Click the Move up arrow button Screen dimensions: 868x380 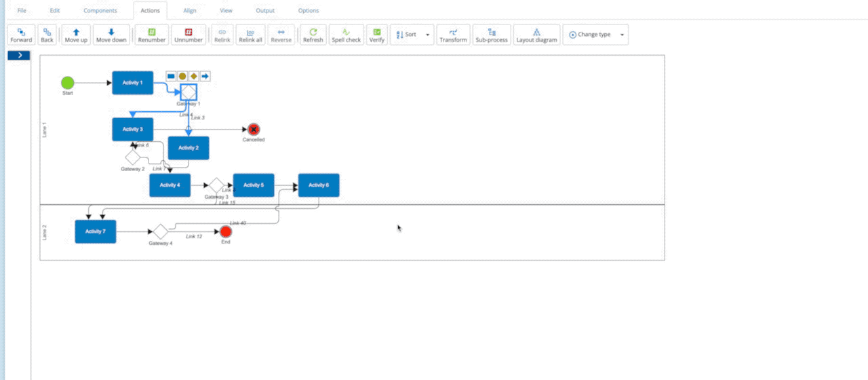click(x=76, y=35)
